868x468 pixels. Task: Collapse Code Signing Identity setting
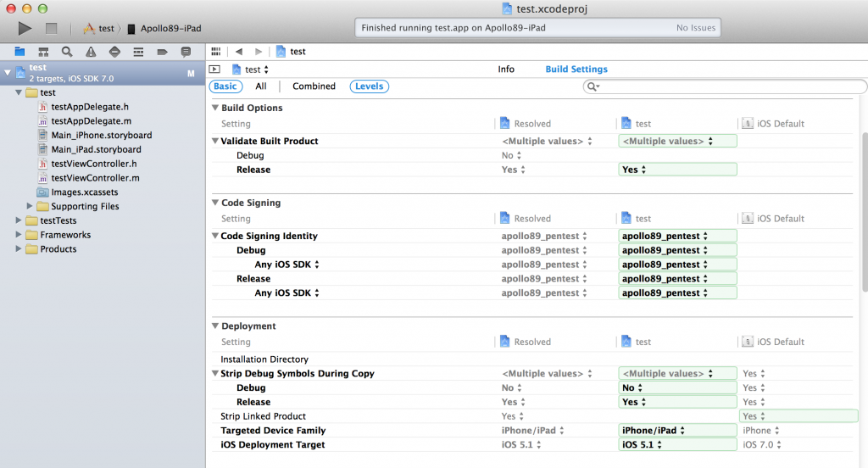pos(215,236)
